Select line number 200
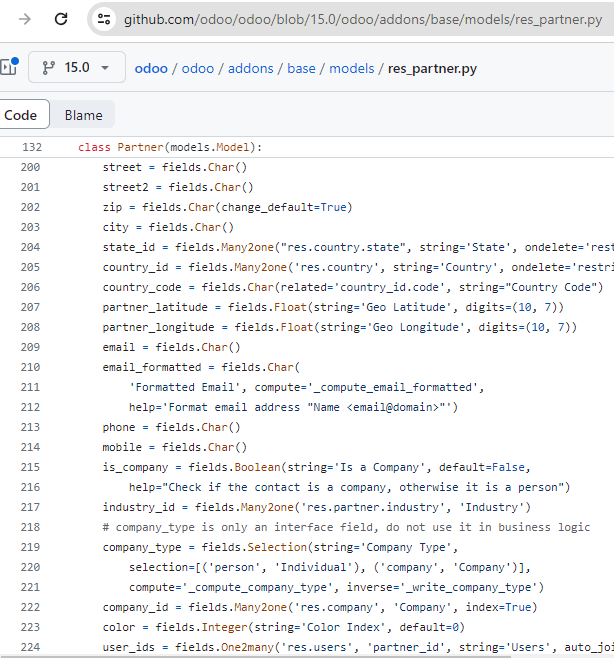614x658 pixels. (x=30, y=167)
